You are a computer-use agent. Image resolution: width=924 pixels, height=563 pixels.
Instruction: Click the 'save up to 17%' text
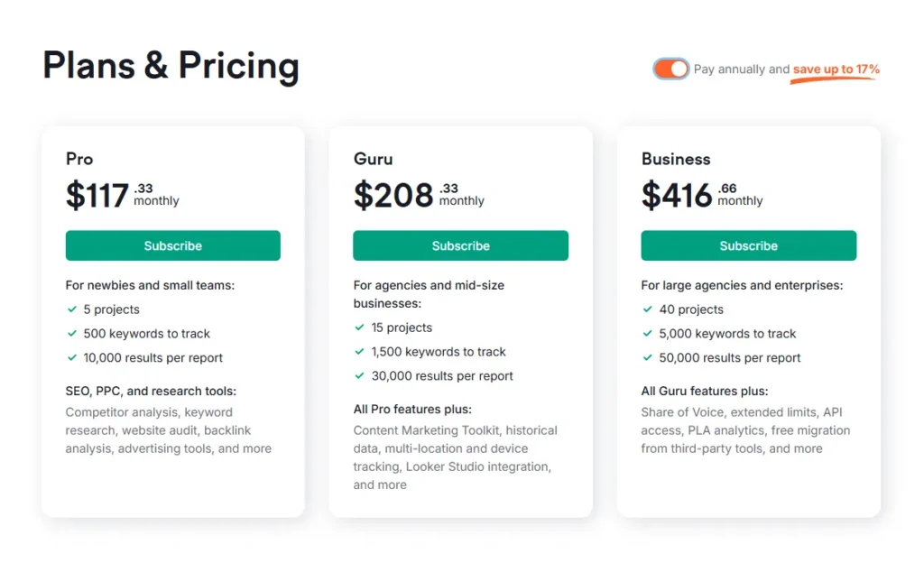[836, 69]
